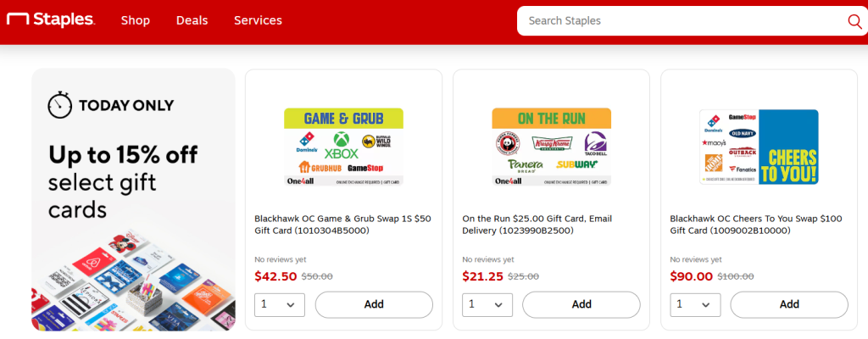This screenshot has height=339, width=868.
Task: Add Game & Grub $50 gift card
Action: pyautogui.click(x=374, y=304)
